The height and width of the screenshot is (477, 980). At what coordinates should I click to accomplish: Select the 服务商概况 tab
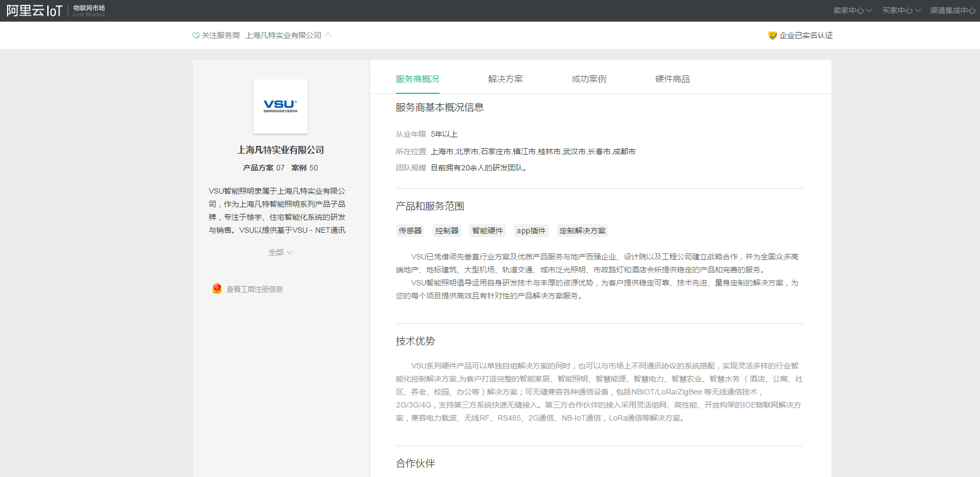click(417, 79)
